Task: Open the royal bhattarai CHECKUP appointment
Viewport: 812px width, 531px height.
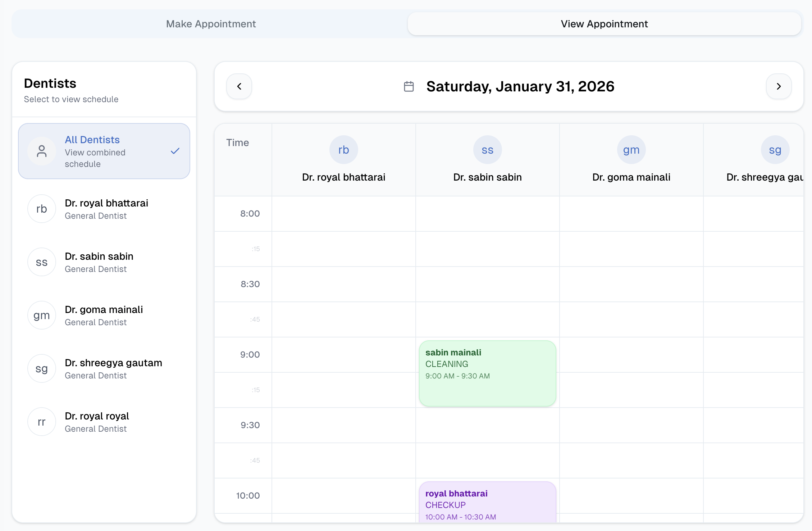Action: coord(487,504)
